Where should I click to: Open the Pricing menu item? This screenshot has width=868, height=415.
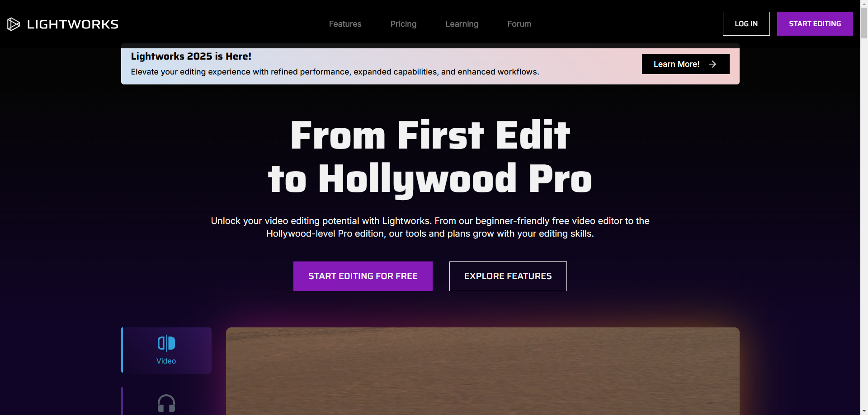click(403, 24)
